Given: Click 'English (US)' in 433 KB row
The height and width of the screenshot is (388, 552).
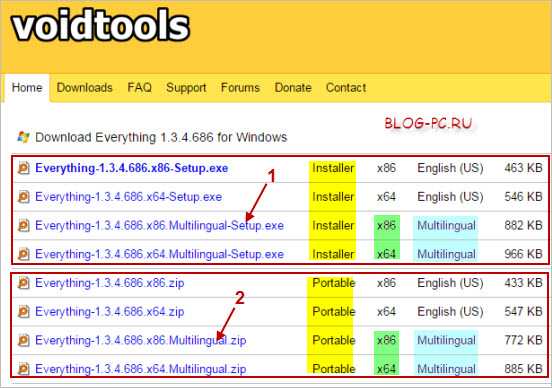Looking at the screenshot, I should pyautogui.click(x=450, y=283).
